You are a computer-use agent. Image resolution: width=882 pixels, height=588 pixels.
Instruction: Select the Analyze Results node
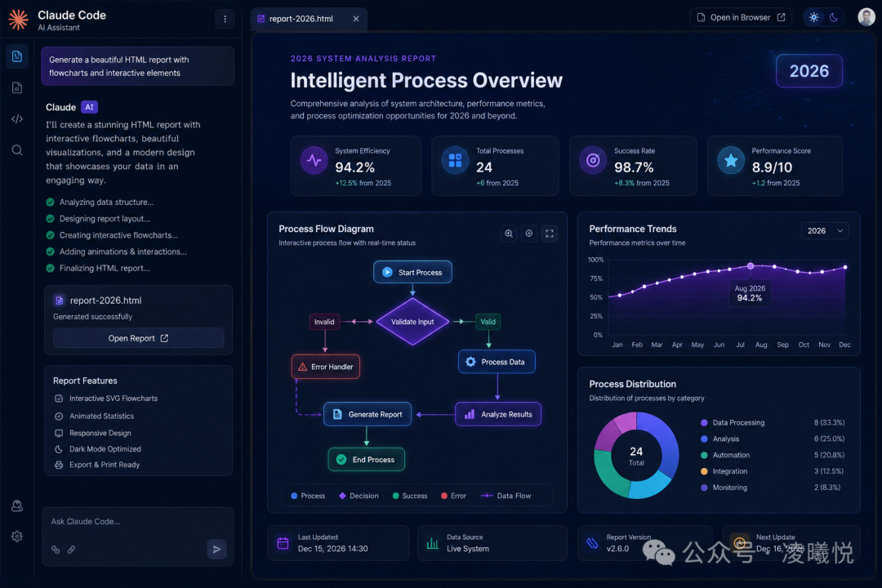tap(498, 414)
